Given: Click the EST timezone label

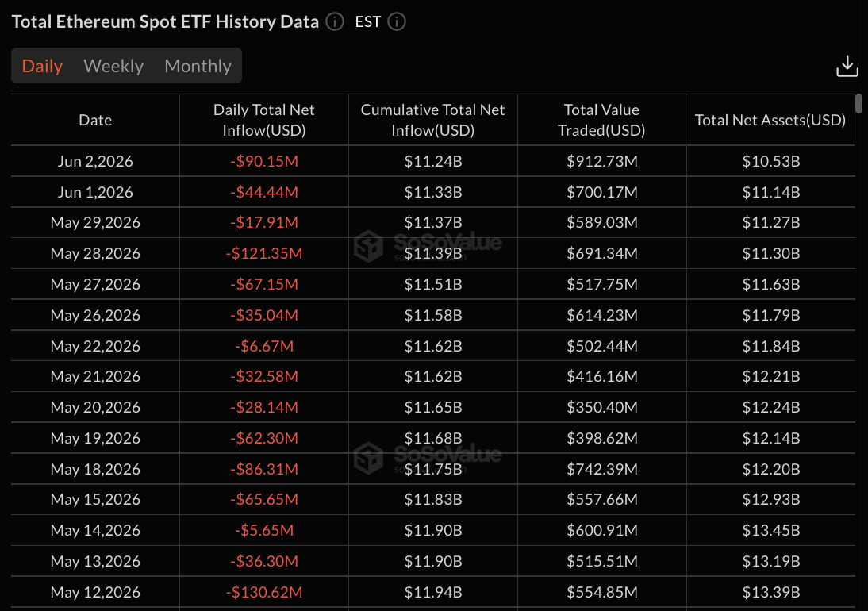Looking at the screenshot, I should 368,21.
